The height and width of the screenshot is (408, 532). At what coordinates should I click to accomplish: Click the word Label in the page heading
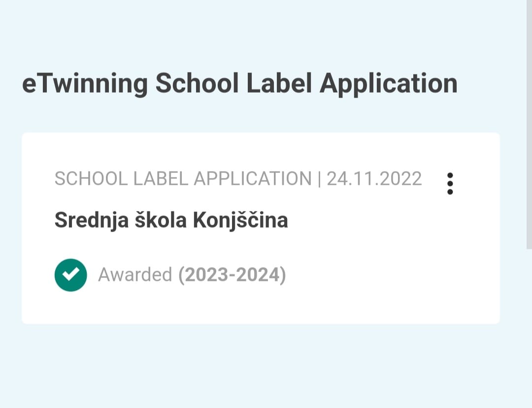coord(279,83)
